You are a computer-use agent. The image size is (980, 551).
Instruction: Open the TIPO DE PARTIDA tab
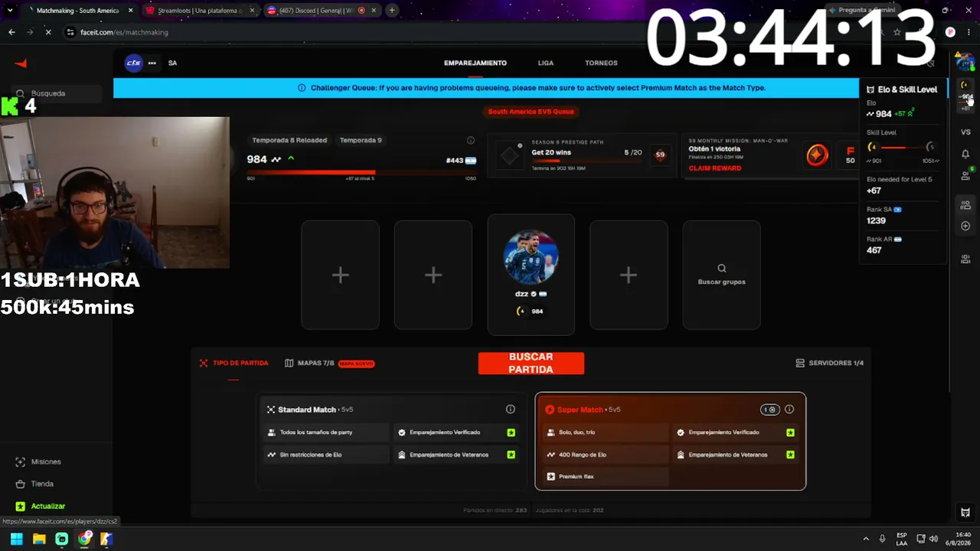[x=234, y=363]
